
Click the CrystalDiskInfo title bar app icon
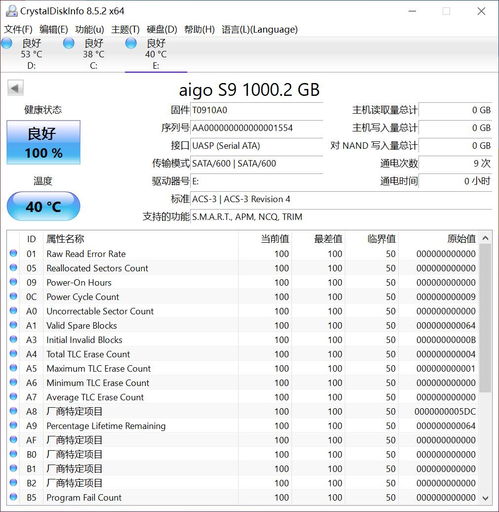click(x=11, y=11)
